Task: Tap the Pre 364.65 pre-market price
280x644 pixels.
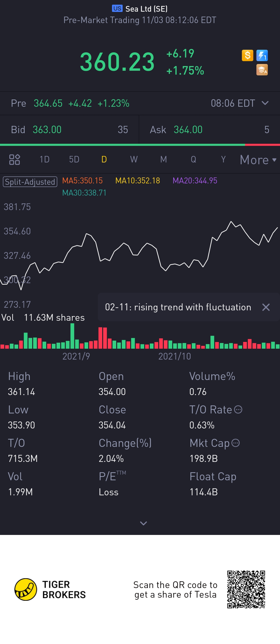Action: 48,103
